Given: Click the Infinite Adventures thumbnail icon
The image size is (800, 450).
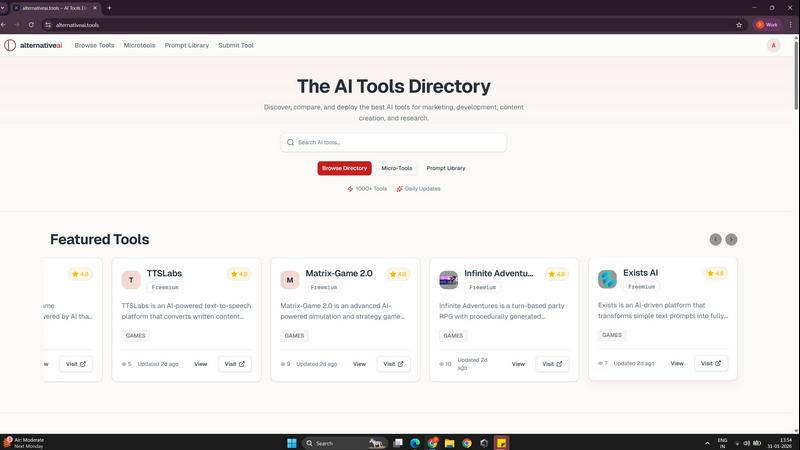Looking at the screenshot, I should pos(448,280).
